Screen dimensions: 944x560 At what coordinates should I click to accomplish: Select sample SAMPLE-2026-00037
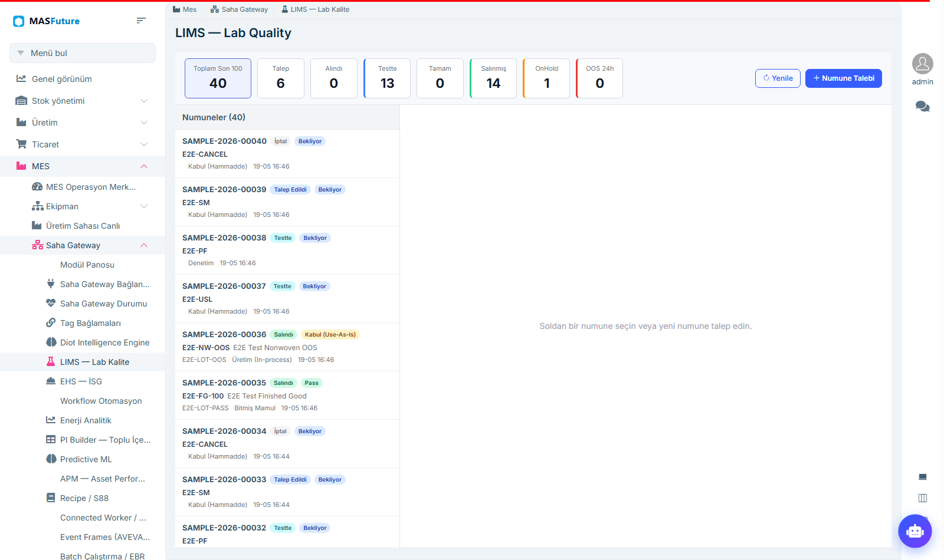point(287,299)
